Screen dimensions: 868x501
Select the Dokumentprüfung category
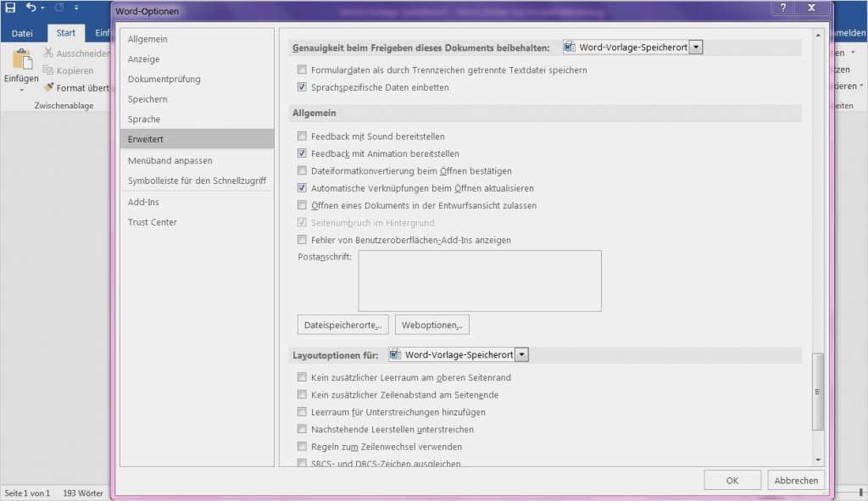(164, 79)
